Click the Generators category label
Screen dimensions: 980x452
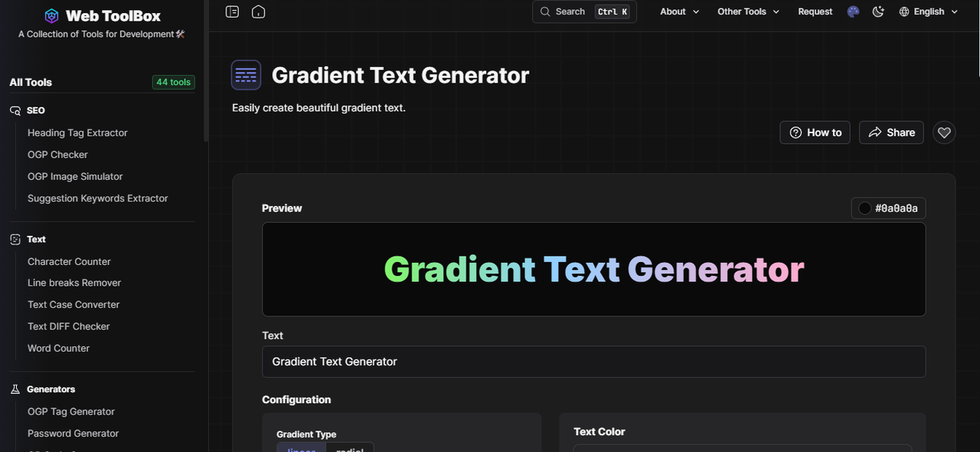coord(51,389)
